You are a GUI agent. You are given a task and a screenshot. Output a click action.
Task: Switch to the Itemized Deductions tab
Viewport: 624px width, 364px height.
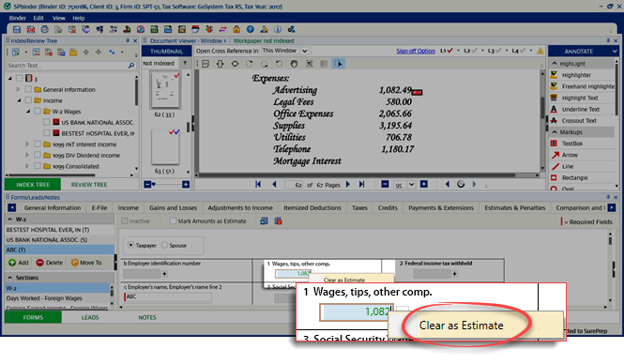point(312,207)
